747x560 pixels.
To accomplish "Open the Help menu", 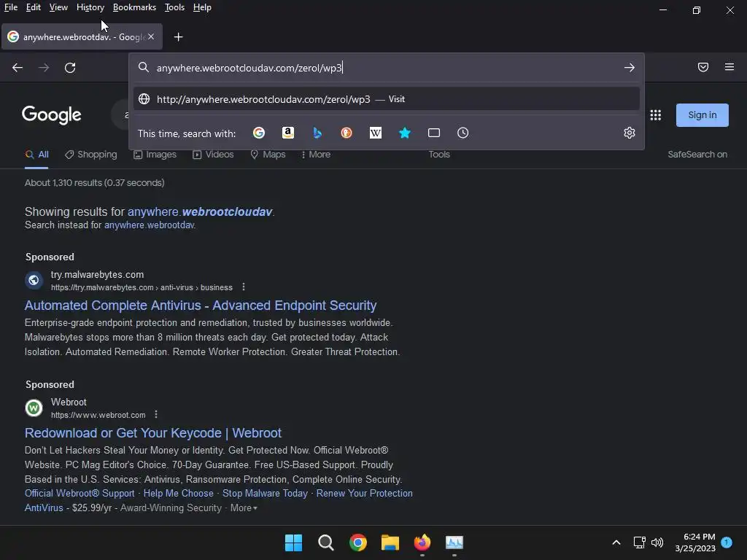I will click(x=202, y=7).
